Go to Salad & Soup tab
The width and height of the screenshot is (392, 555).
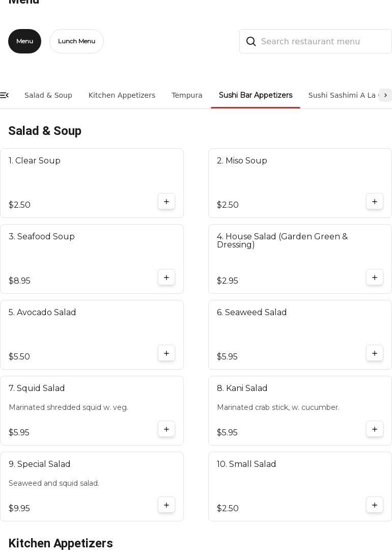[48, 95]
